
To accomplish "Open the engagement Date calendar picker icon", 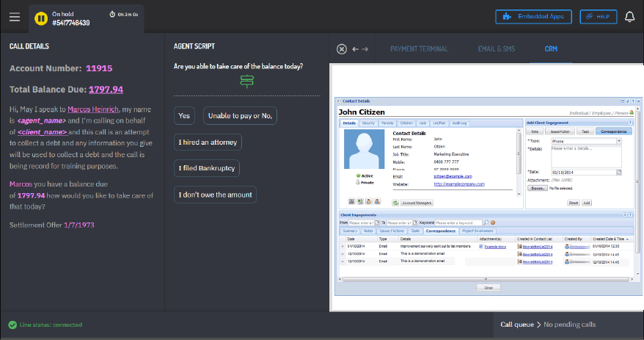I will [619, 173].
